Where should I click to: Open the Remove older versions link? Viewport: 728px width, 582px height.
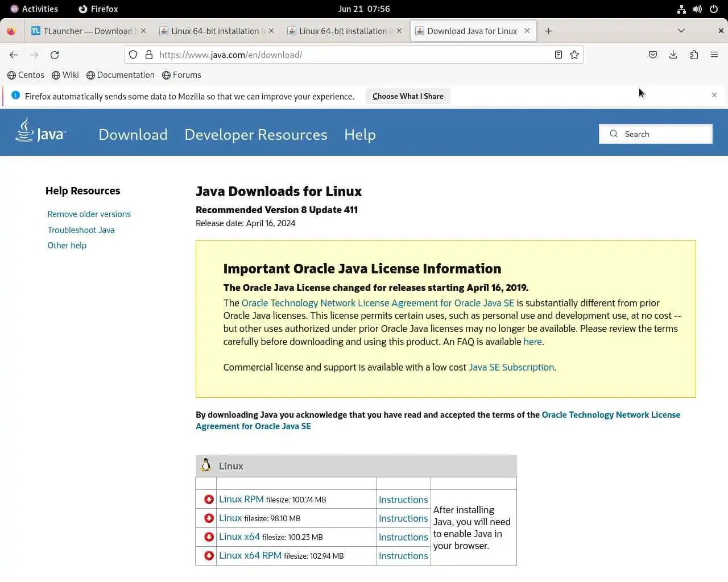89,214
